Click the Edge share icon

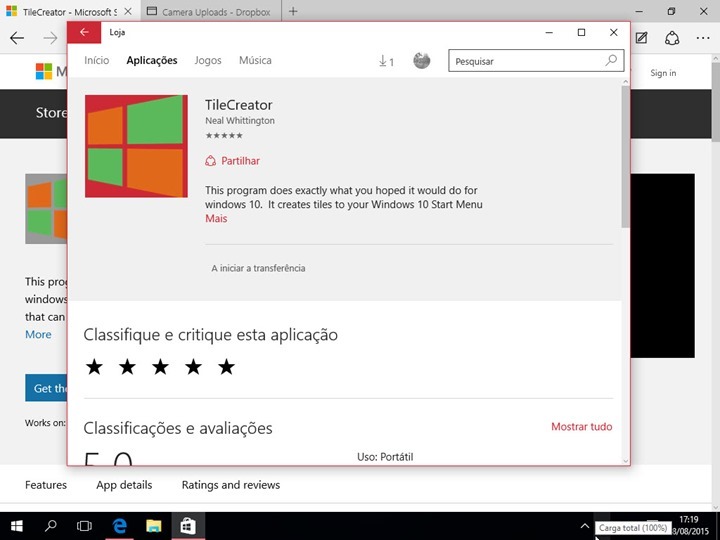click(x=672, y=38)
